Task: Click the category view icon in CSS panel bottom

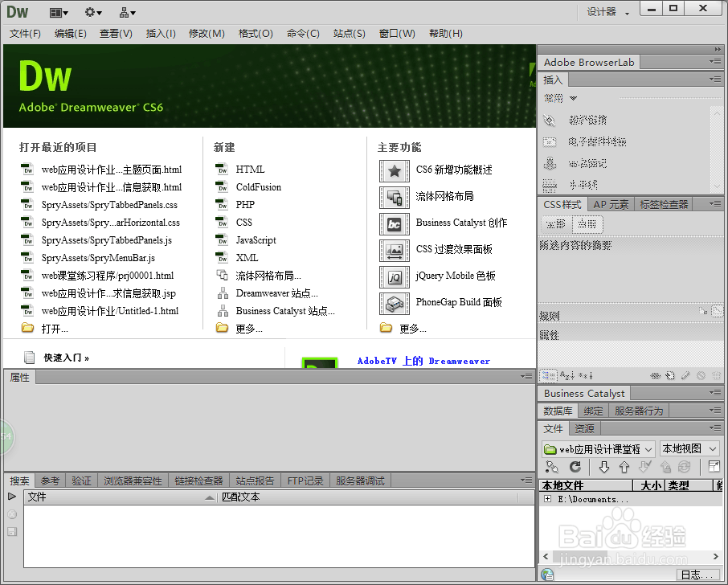Action: pos(548,375)
